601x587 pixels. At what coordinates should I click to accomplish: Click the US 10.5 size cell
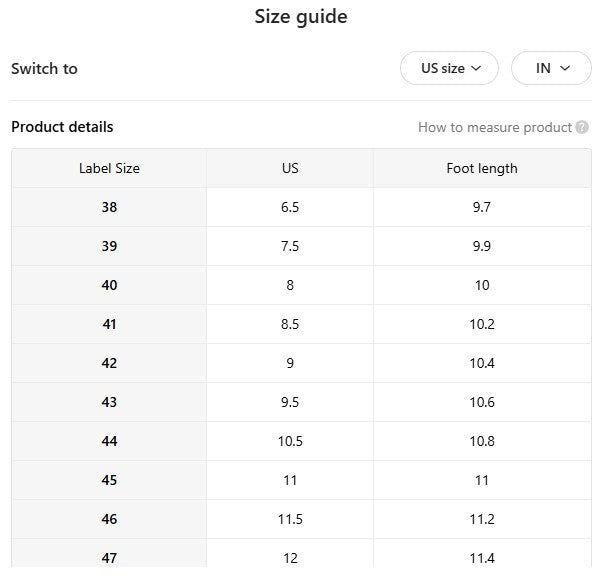290,441
